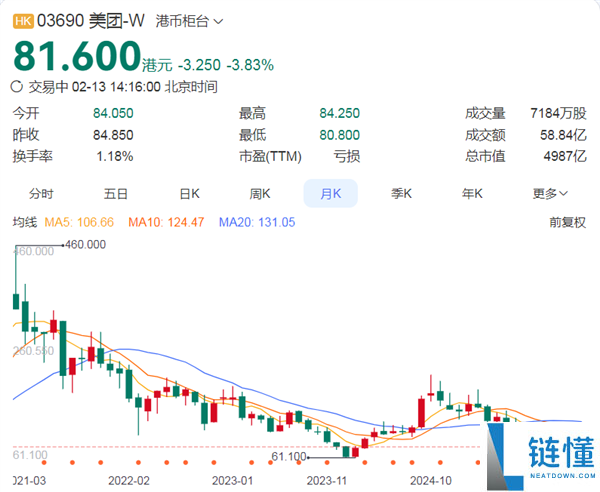
Task: Click the 2024-10 date axis label
Action: click(x=431, y=481)
